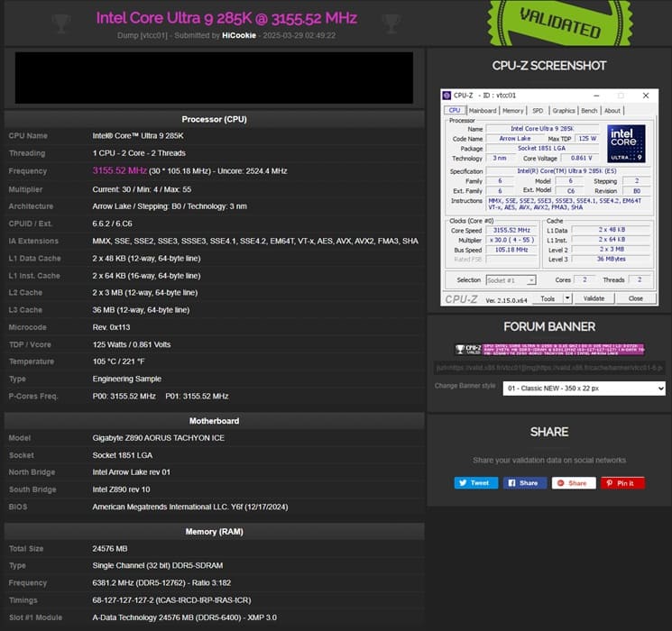This screenshot has width=672, height=631.
Task: Click the Level 3 36 MBytes cache field
Action: point(612,259)
